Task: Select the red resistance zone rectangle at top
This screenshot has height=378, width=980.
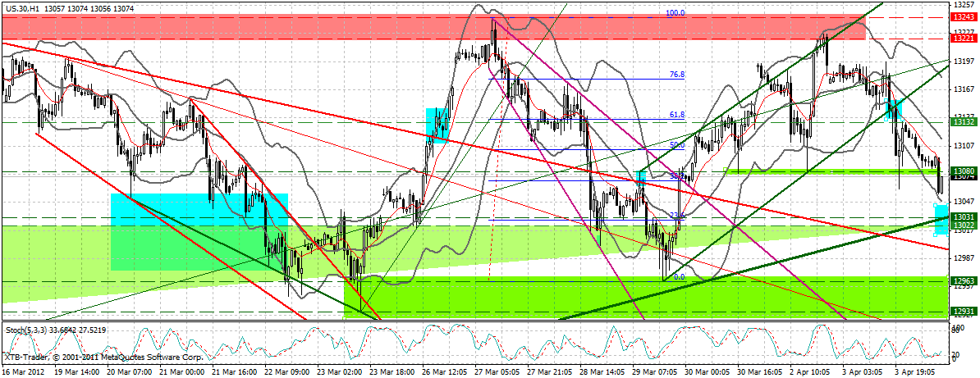Action: coord(433,28)
